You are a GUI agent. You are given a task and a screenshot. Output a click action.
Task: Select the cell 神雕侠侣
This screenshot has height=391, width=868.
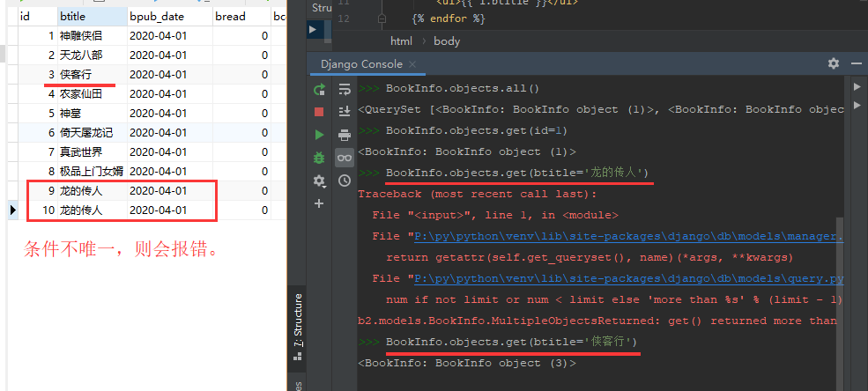pos(93,36)
